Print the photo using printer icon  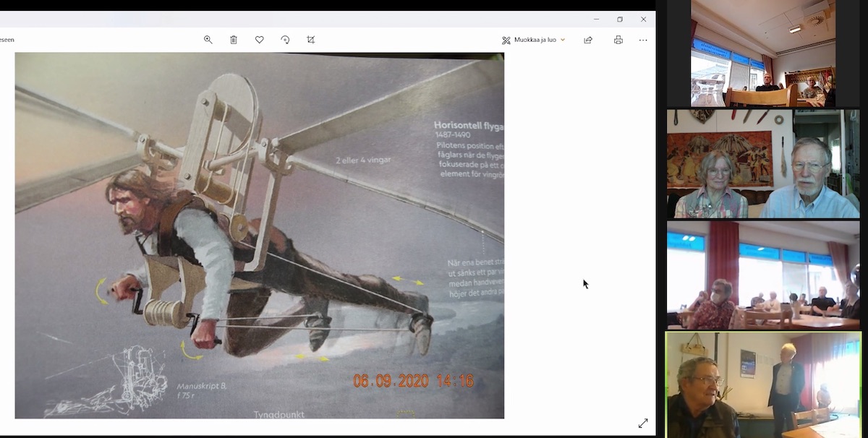tap(618, 40)
